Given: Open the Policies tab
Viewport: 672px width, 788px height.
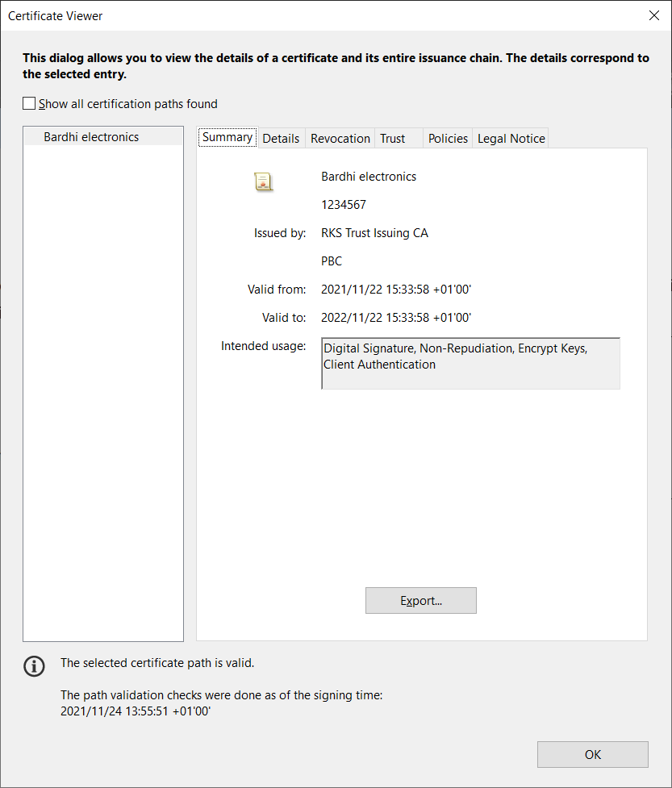Looking at the screenshot, I should (448, 138).
